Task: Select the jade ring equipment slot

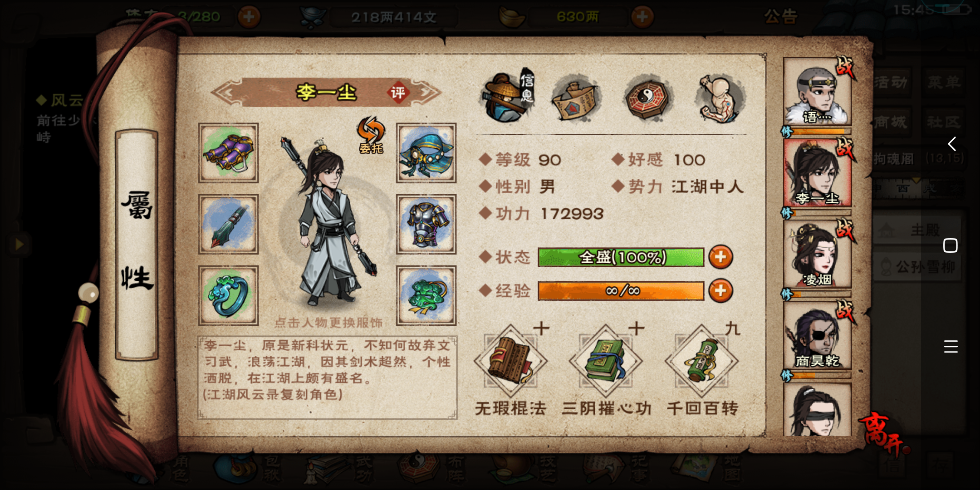Action: (x=229, y=295)
